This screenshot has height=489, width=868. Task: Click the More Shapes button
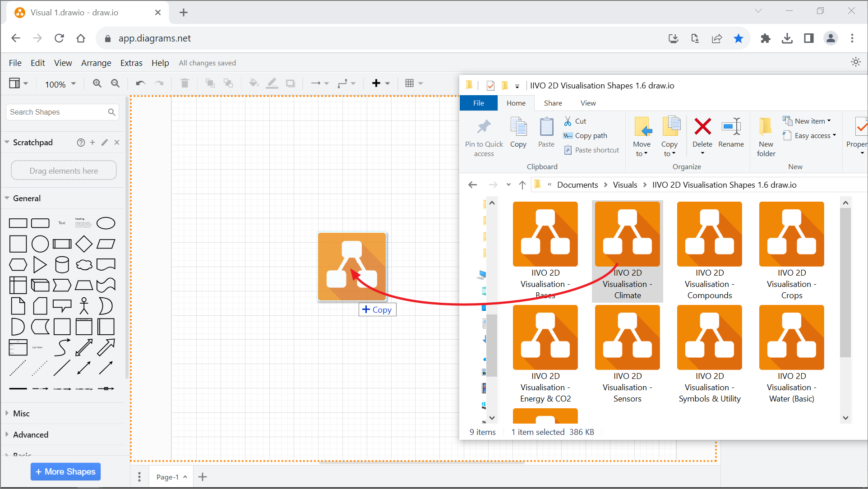(66, 472)
